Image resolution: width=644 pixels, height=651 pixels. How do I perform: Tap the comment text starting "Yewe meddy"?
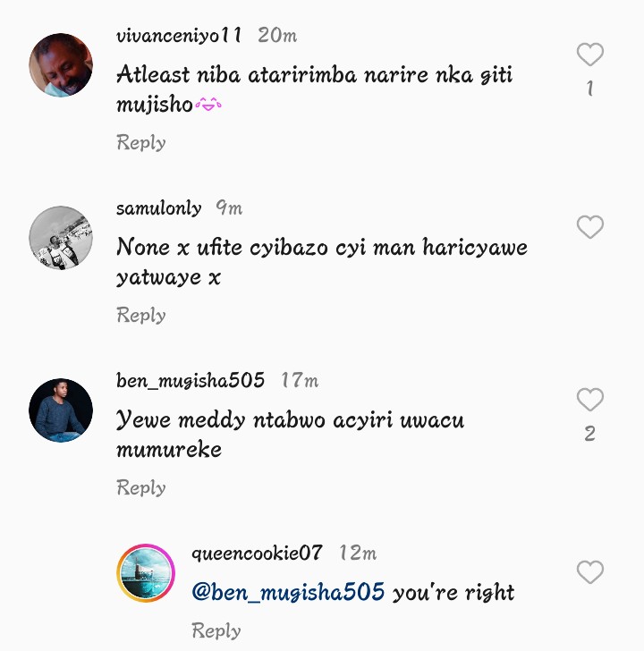pyautogui.click(x=291, y=434)
